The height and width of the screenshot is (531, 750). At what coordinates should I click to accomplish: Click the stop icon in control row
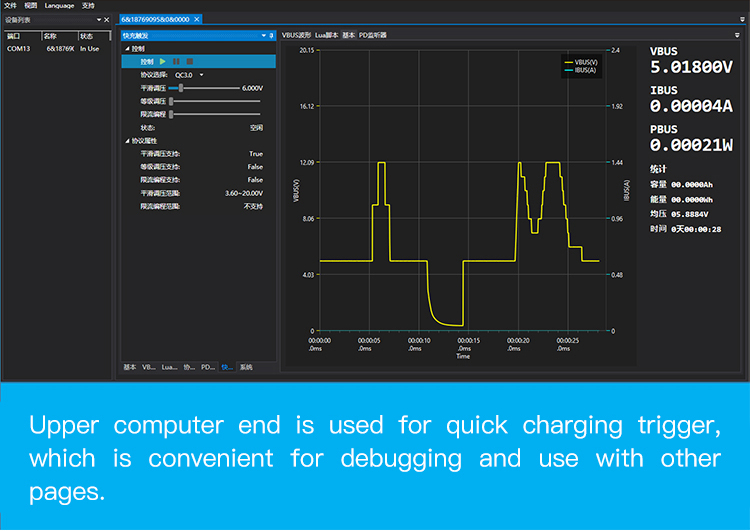coord(189,61)
